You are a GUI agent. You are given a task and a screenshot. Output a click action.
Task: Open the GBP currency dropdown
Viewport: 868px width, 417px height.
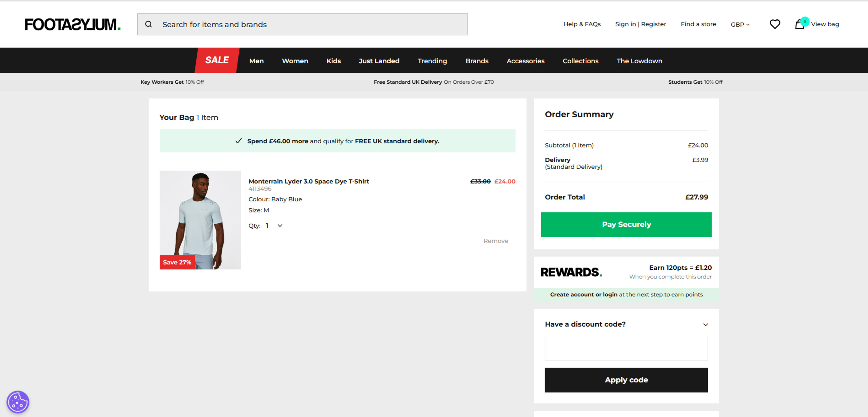(740, 25)
